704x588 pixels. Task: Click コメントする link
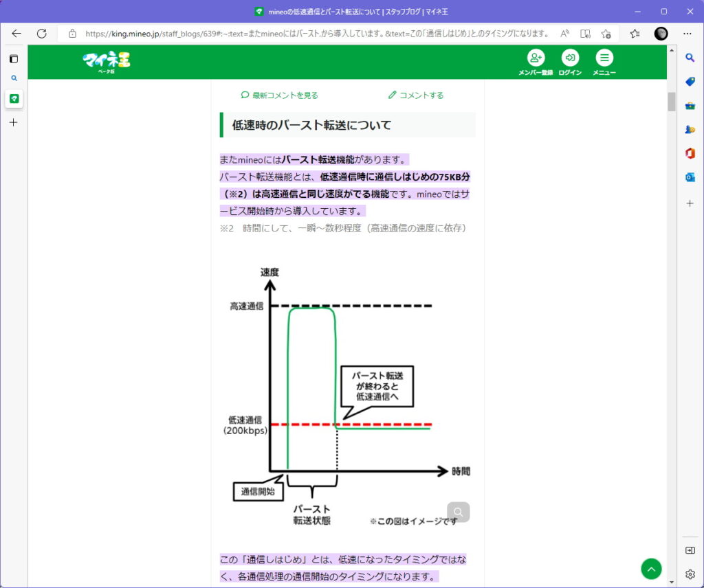click(416, 95)
